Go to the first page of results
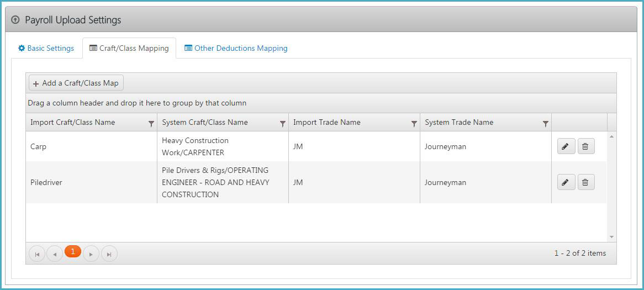 pyautogui.click(x=37, y=254)
